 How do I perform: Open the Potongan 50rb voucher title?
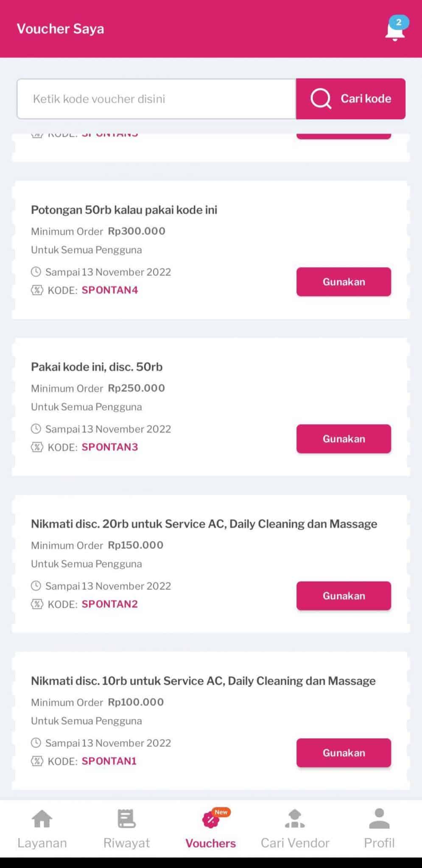(124, 210)
